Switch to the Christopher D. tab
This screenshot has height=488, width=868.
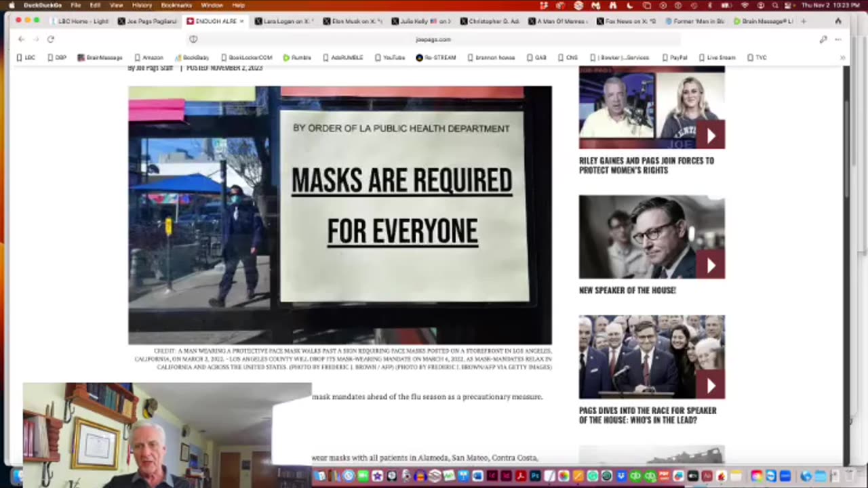pyautogui.click(x=488, y=21)
